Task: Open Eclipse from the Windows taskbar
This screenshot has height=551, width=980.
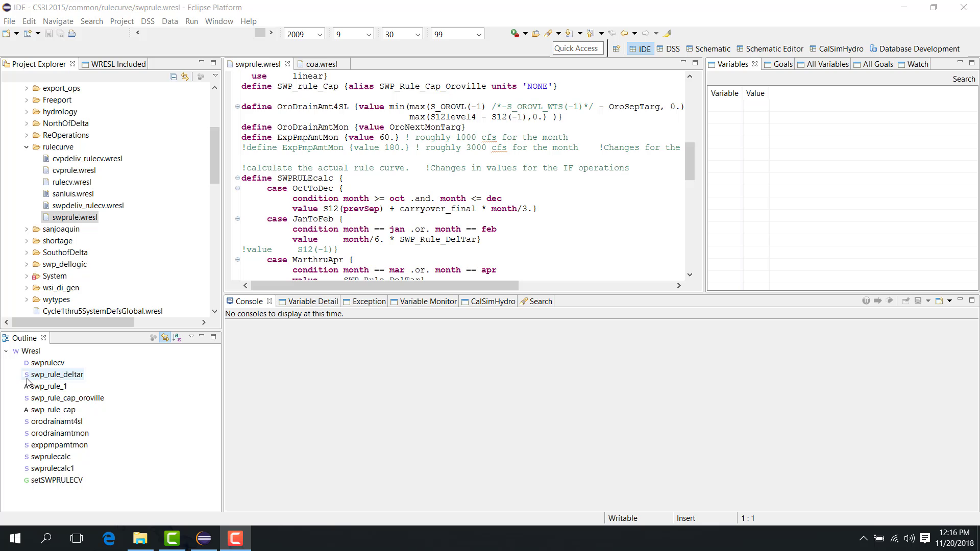Action: (204, 538)
